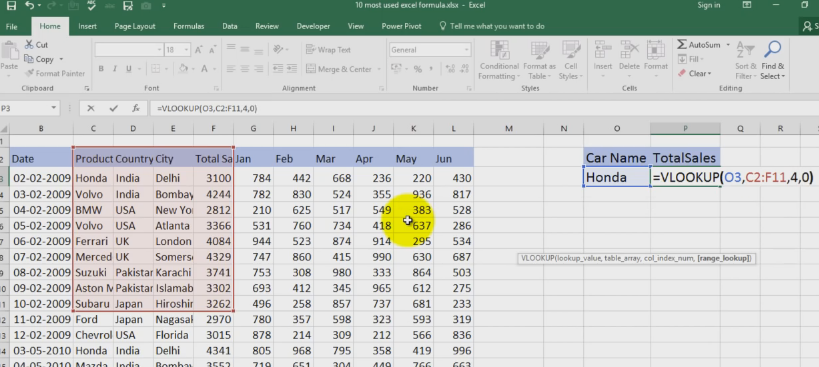Image resolution: width=819 pixels, height=367 pixels.
Task: Open the font name combo box
Action: click(x=129, y=50)
